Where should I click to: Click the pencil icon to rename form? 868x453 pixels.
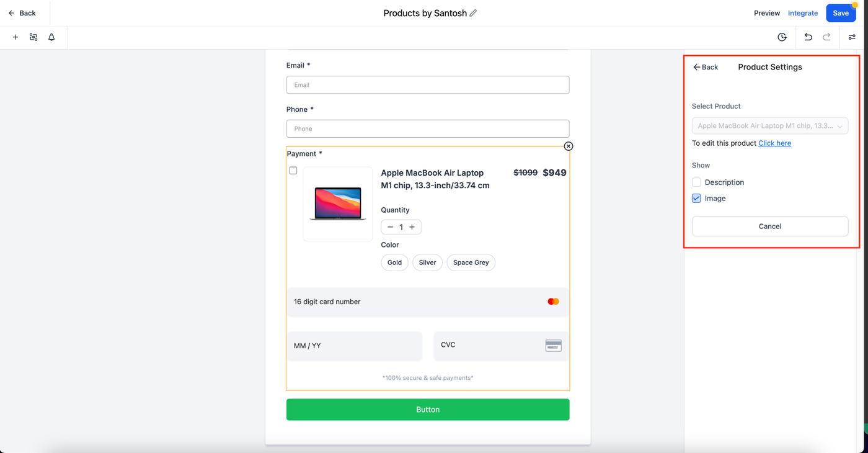pos(474,13)
